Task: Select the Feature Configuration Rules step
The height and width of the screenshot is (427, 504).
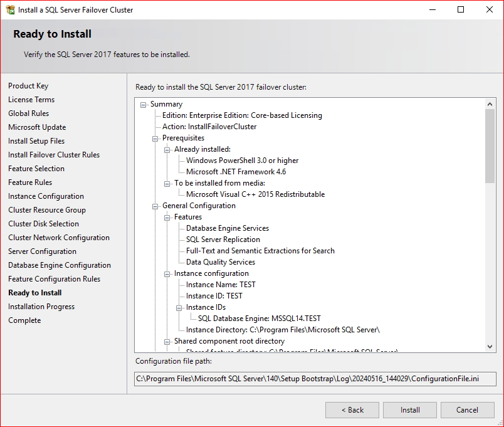Action: 55,279
